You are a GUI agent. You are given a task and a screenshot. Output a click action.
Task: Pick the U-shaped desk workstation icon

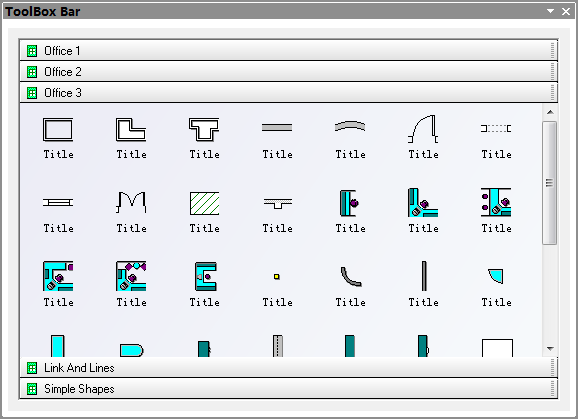point(205,276)
